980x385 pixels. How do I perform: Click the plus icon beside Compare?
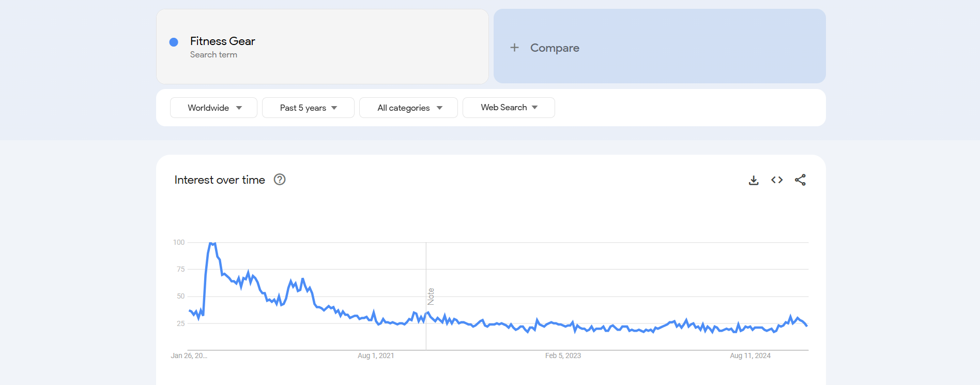(x=514, y=48)
